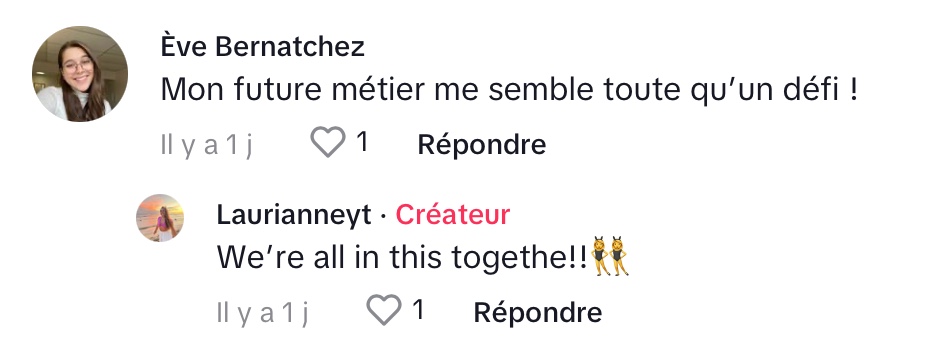This screenshot has height=360, width=948.
Task: Select the comment text "Mon future métier me semble"
Action: pyautogui.click(x=378, y=90)
